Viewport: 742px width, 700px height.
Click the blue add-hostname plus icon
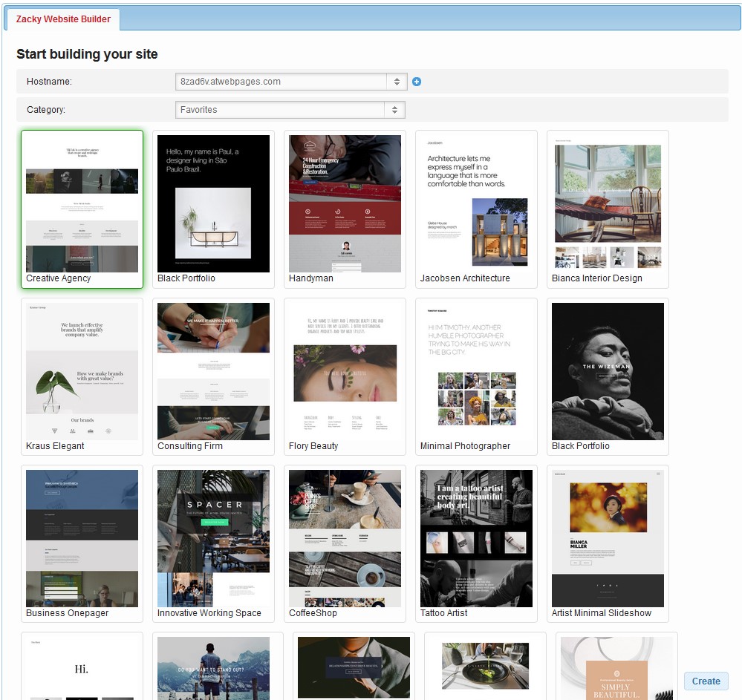(x=416, y=82)
